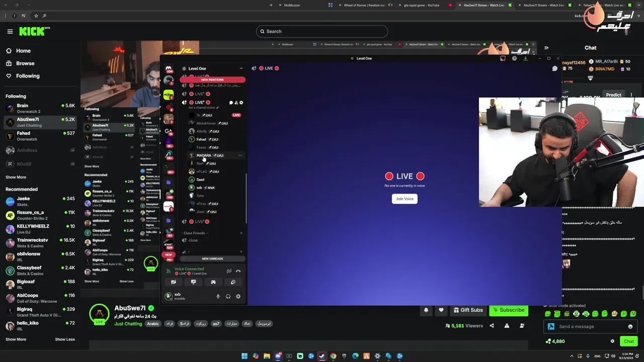The width and height of the screenshot is (644, 362).
Task: Open Browse in Kick sidebar
Action: (x=20, y=63)
